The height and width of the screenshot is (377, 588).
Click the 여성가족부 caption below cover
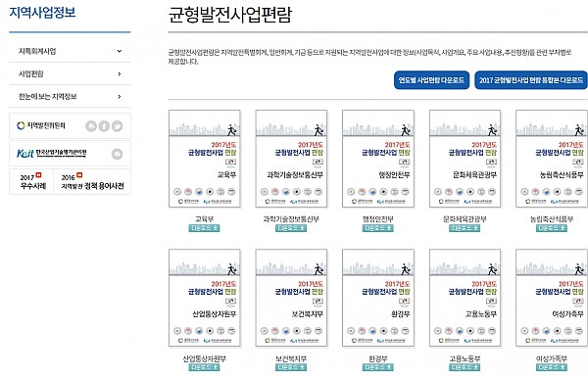tap(551, 358)
